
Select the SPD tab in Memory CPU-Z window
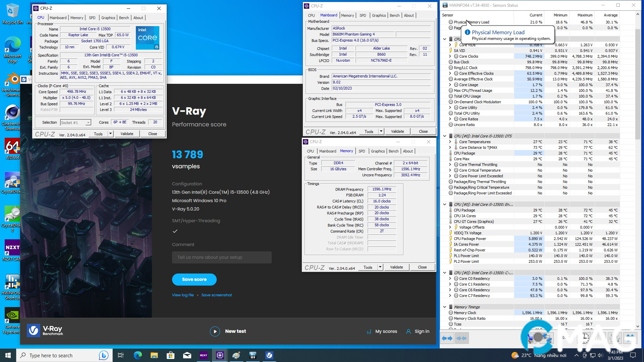point(362,151)
